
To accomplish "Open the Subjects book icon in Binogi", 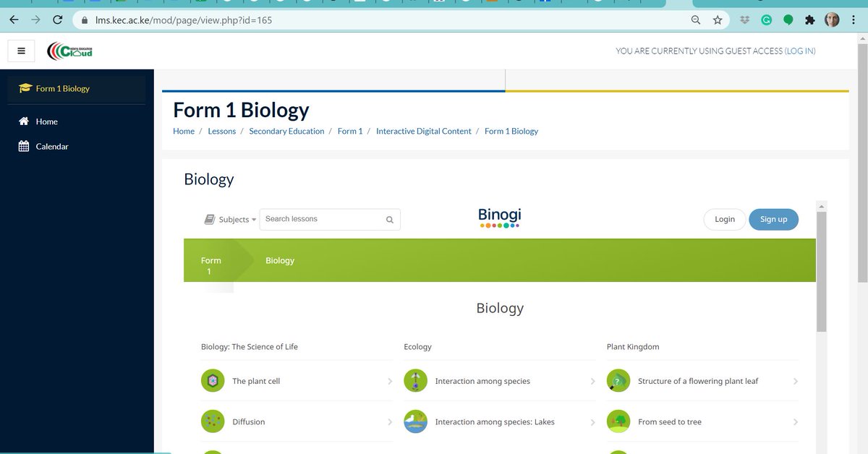I will tap(209, 219).
